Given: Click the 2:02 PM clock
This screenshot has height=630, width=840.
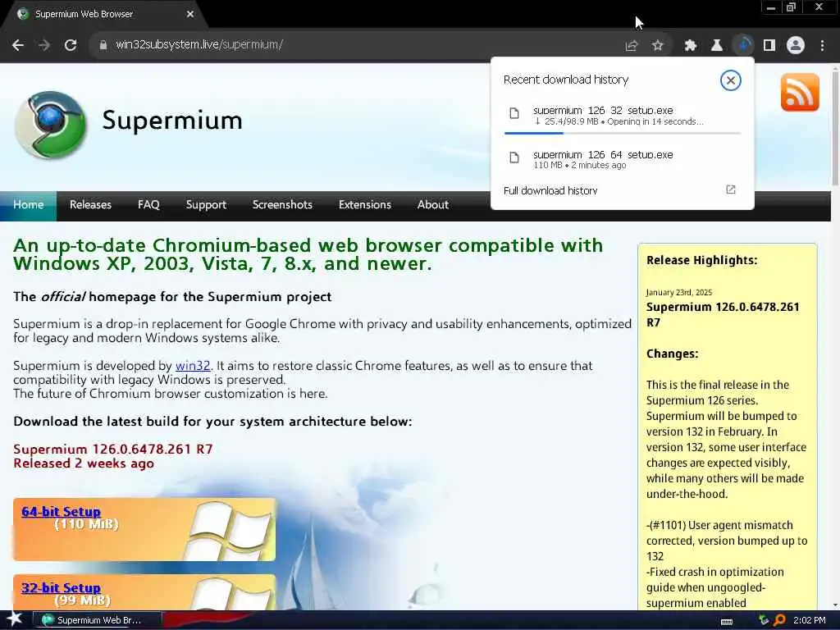Looking at the screenshot, I should tap(809, 620).
